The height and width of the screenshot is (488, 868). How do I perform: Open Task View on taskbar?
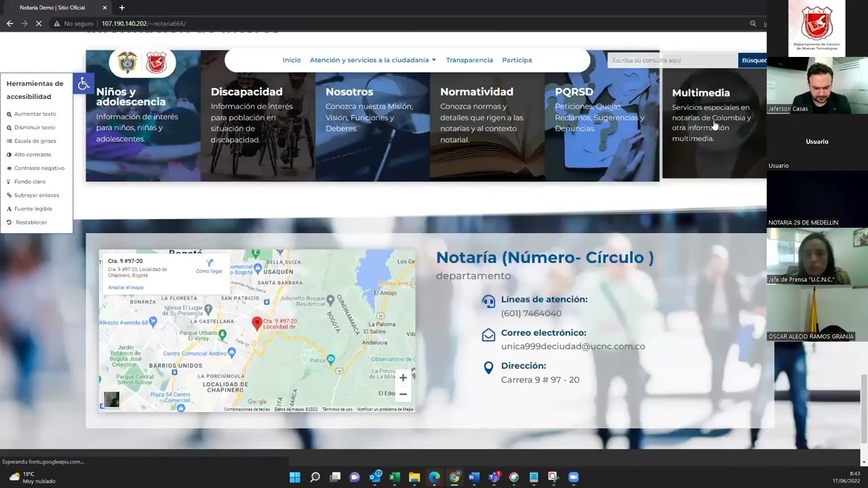[335, 477]
